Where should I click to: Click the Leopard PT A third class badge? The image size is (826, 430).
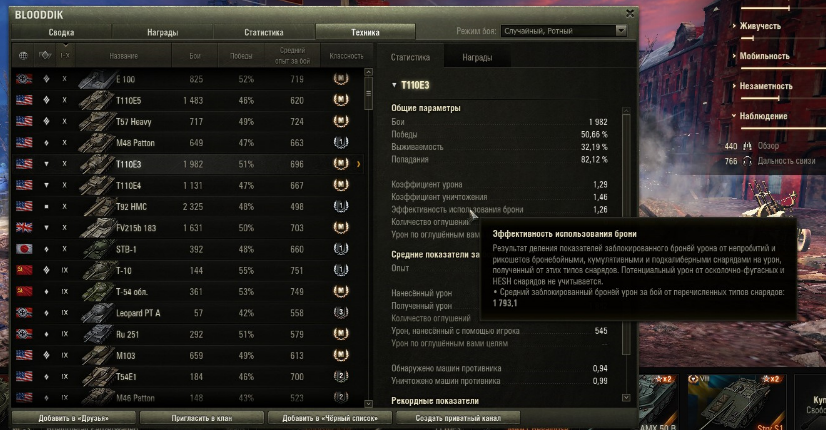tap(341, 312)
